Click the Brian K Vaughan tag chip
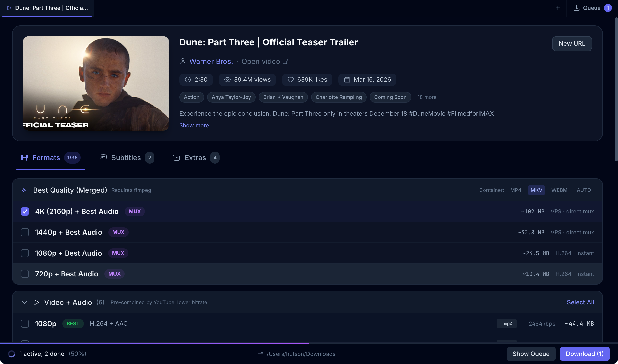The height and width of the screenshot is (364, 618). pyautogui.click(x=283, y=97)
